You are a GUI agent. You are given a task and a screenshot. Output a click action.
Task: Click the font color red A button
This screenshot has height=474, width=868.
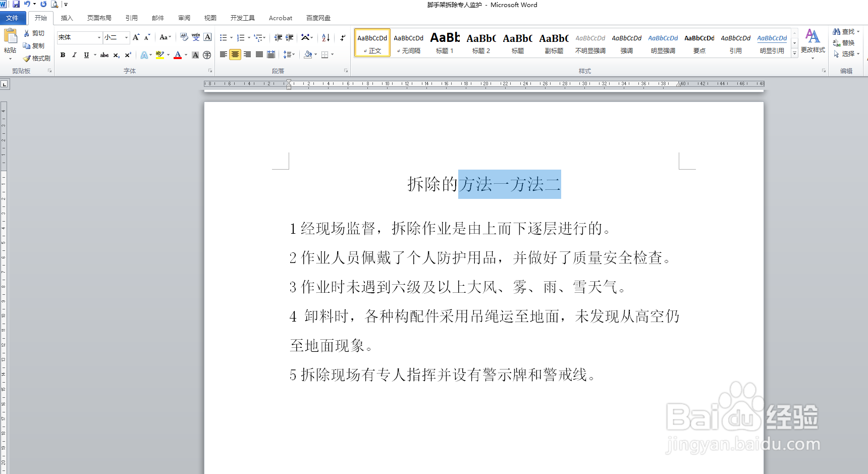(x=178, y=55)
